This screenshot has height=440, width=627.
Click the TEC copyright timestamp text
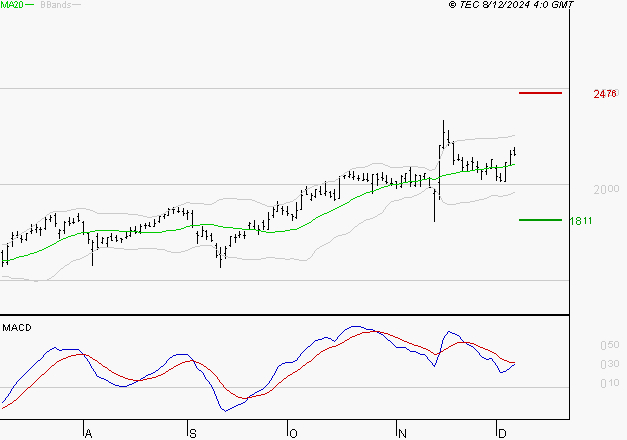point(511,5)
